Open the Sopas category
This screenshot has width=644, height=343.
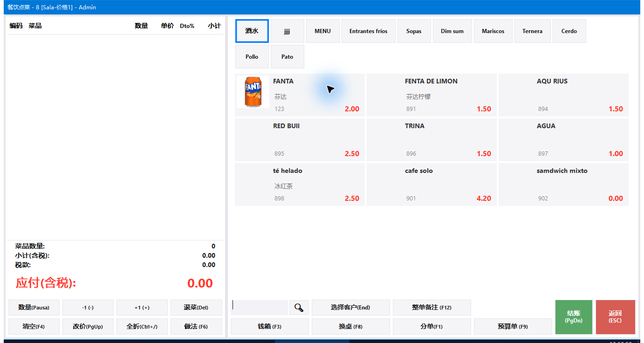pos(414,31)
